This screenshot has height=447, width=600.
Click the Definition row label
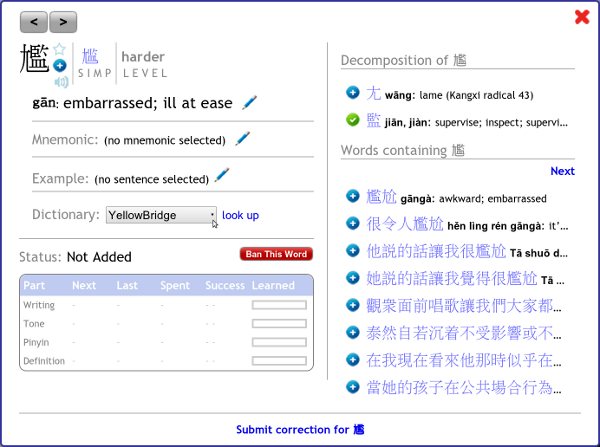(x=44, y=361)
